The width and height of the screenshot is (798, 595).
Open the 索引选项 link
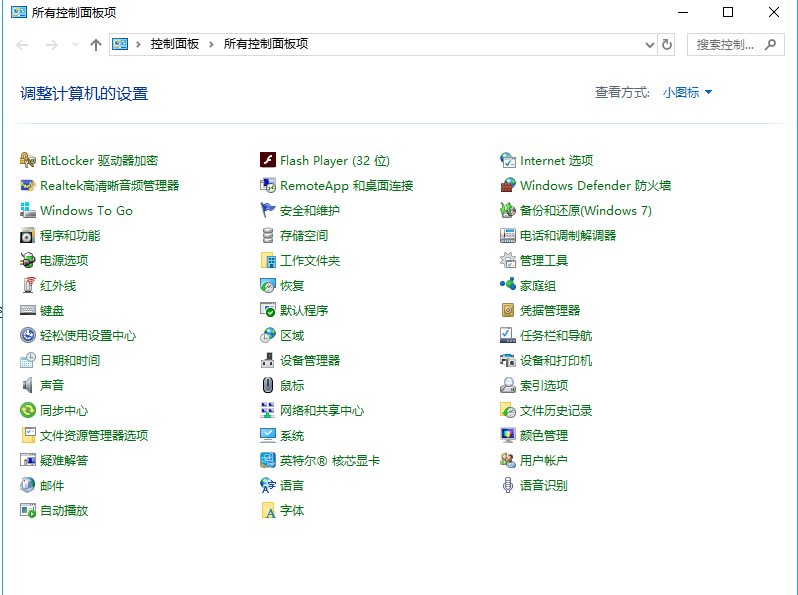click(544, 385)
